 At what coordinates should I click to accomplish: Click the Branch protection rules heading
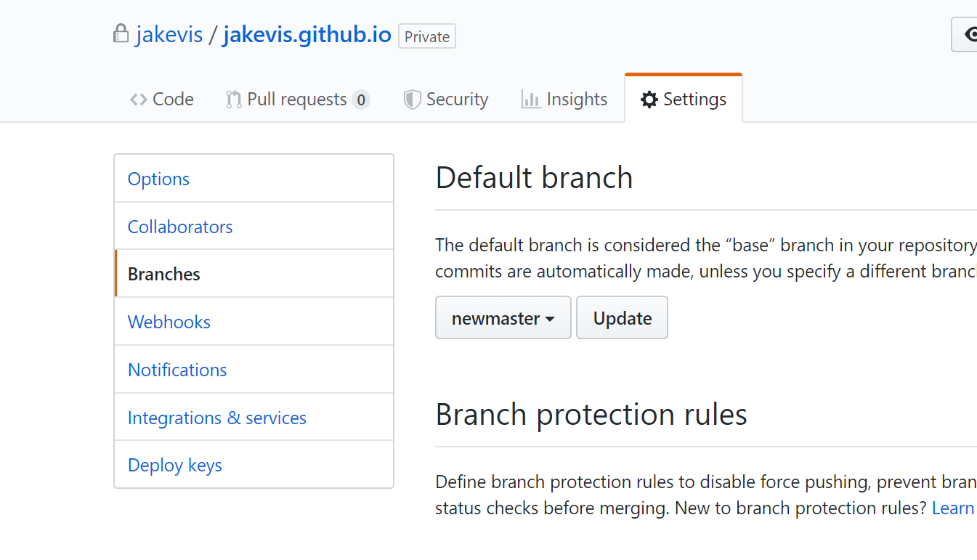click(591, 415)
